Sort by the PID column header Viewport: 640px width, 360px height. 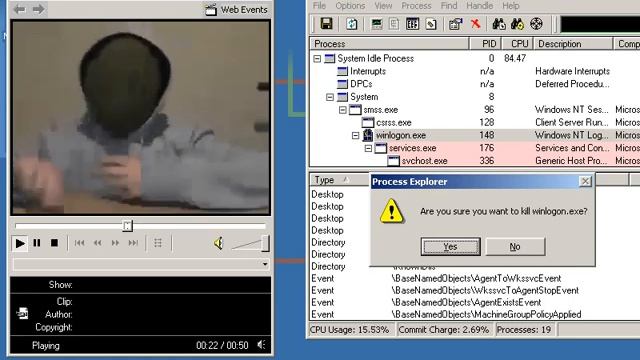click(x=485, y=44)
